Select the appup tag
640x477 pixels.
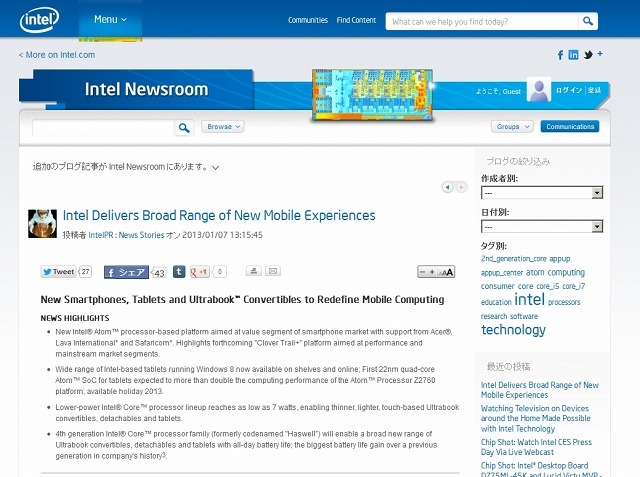tap(560, 259)
